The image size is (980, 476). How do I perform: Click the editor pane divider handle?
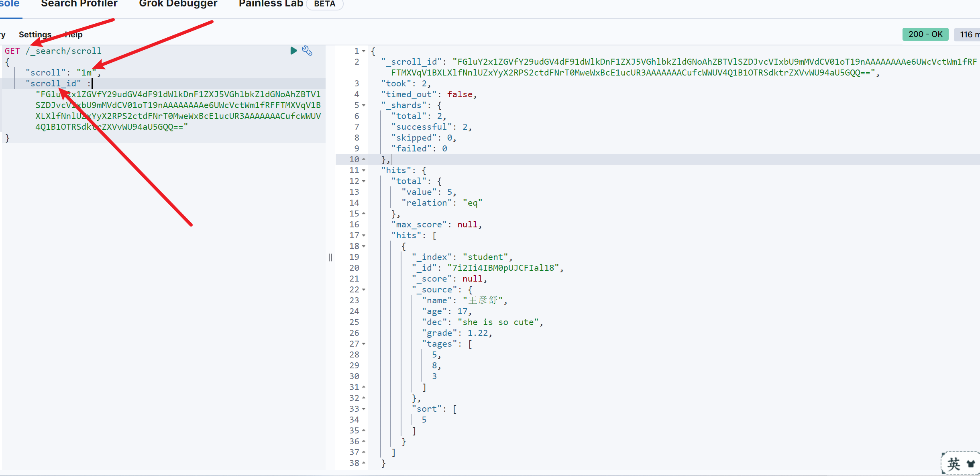pyautogui.click(x=330, y=257)
